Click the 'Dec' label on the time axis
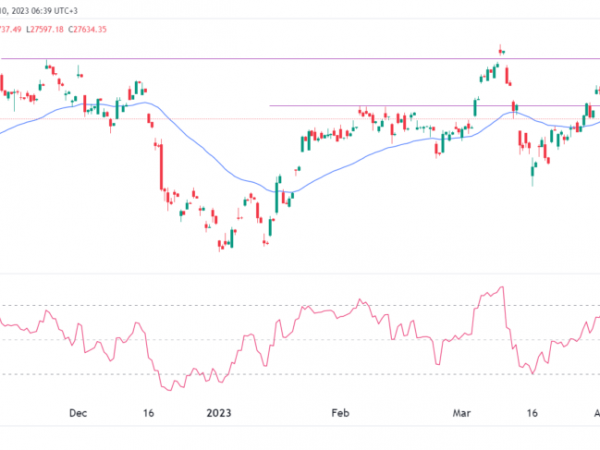 point(78,413)
